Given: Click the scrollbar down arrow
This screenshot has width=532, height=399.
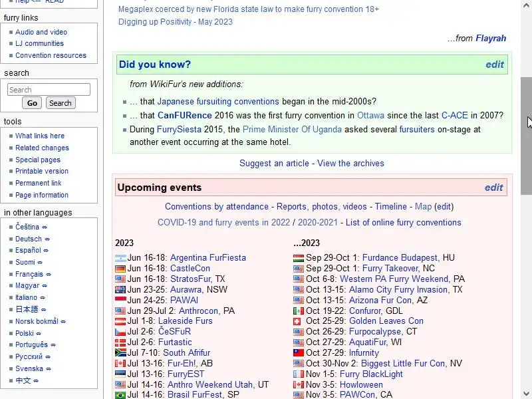Looking at the screenshot, I should point(526,394).
